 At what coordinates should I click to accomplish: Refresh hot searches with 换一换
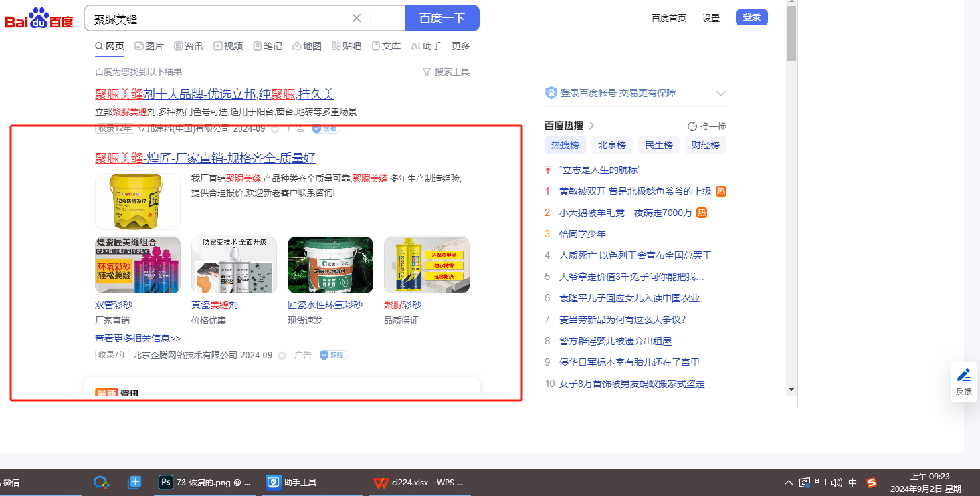coord(707,126)
